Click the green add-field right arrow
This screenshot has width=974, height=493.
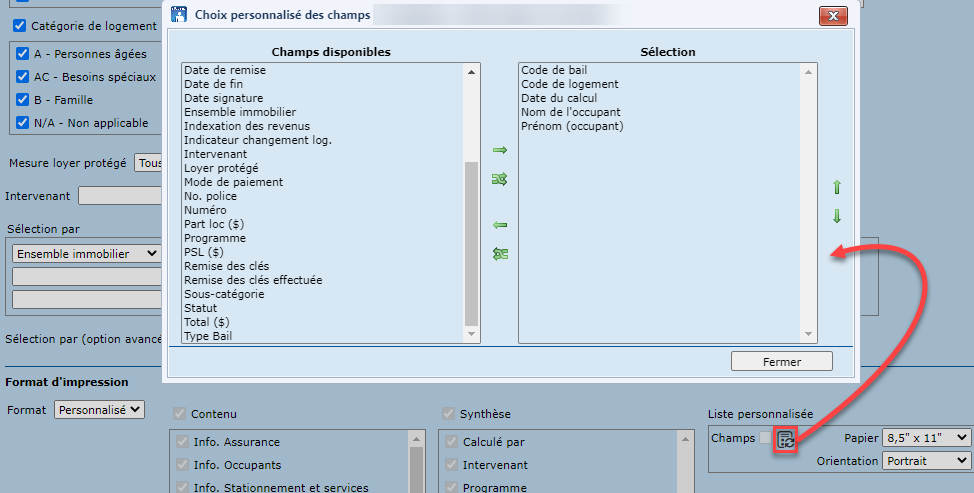point(500,150)
